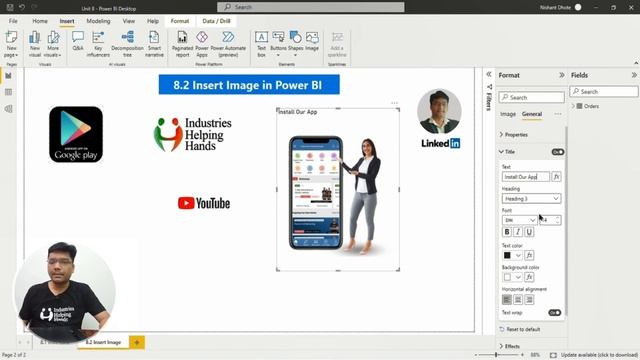640x360 pixels.
Task: Open more options in Format pane
Action: pyautogui.click(x=558, y=114)
